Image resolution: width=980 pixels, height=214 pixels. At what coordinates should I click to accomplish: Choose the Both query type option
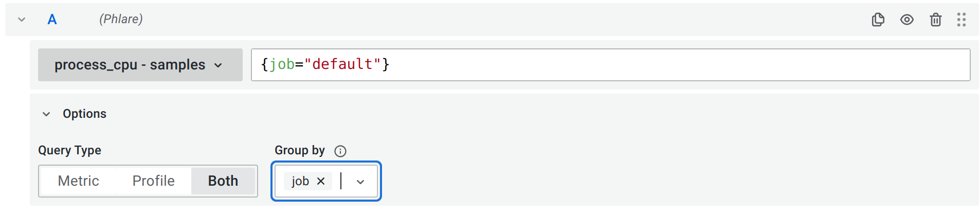tap(223, 181)
